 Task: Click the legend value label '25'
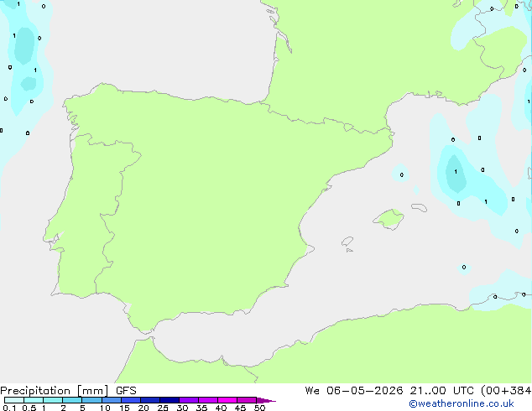pos(163,408)
